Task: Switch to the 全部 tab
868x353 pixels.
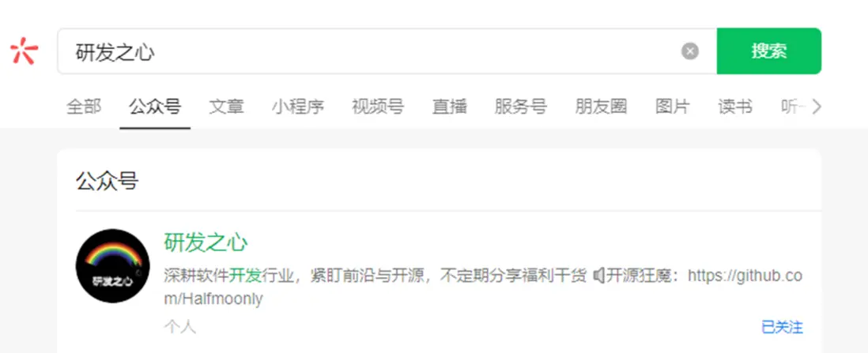Action: click(84, 107)
